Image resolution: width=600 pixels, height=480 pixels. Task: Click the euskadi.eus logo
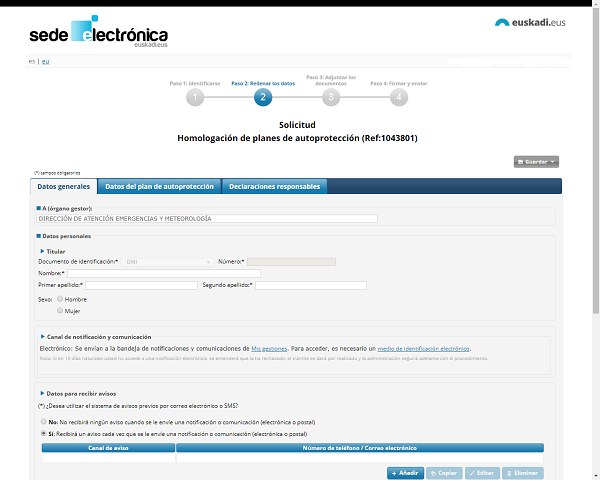coord(529,23)
